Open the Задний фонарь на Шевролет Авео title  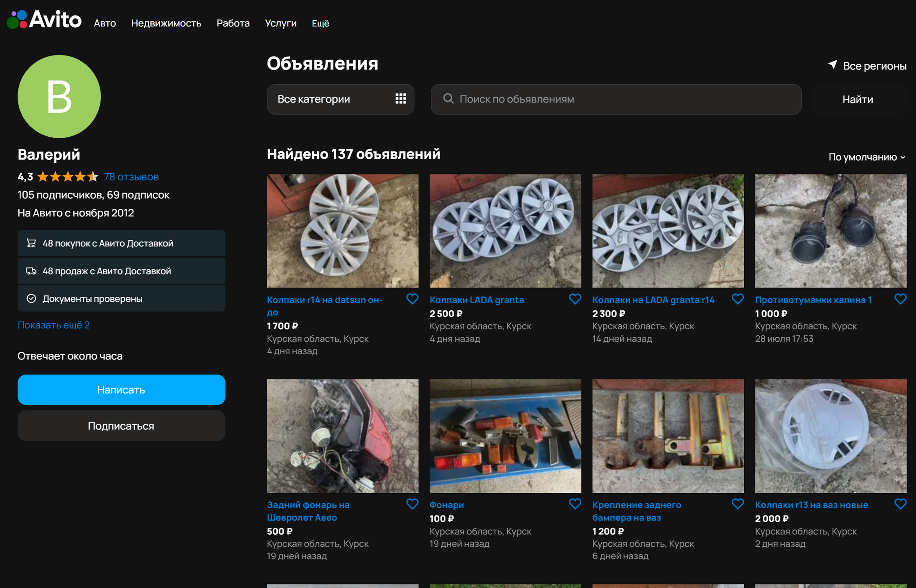[308, 511]
